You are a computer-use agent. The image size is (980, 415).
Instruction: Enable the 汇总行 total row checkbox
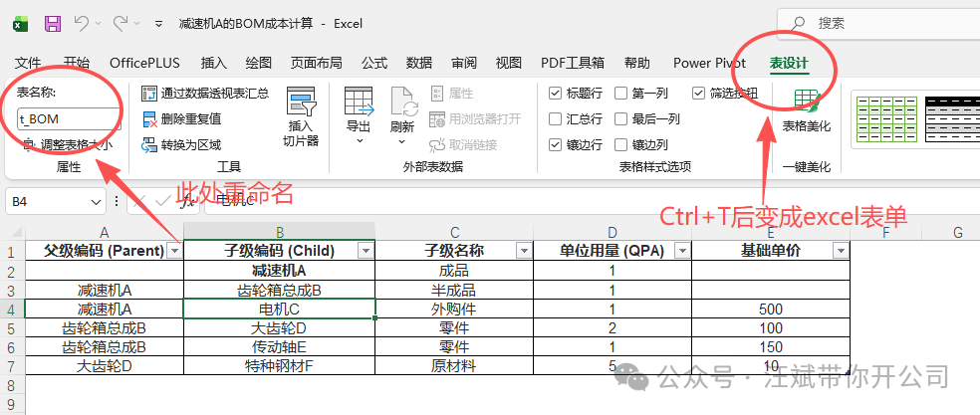point(556,118)
